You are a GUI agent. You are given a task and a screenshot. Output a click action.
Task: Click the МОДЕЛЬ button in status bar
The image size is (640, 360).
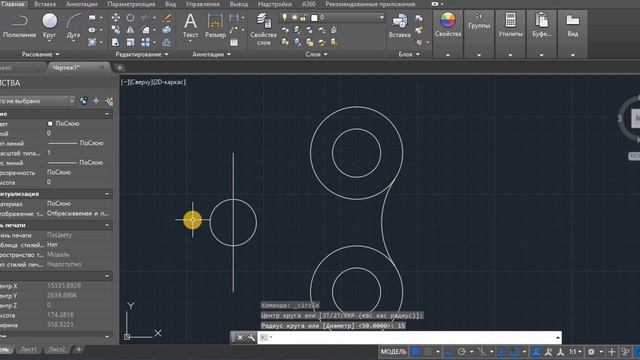(x=393, y=351)
